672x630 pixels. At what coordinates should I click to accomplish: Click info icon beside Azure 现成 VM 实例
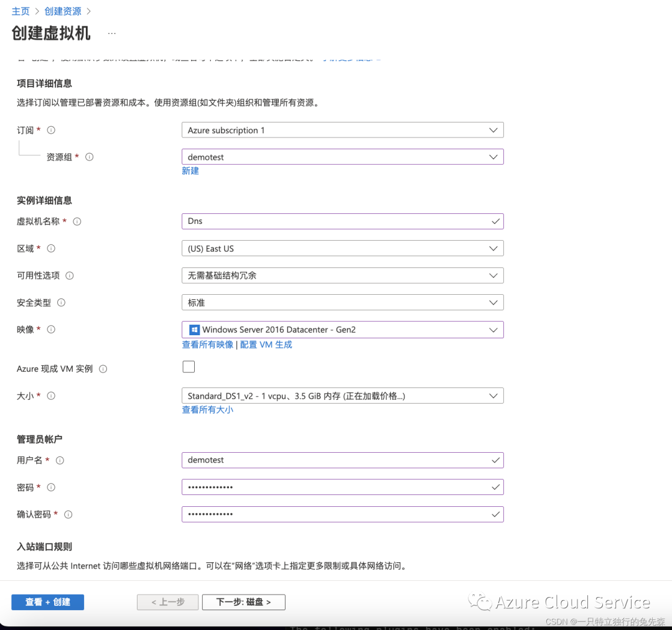[x=103, y=369]
